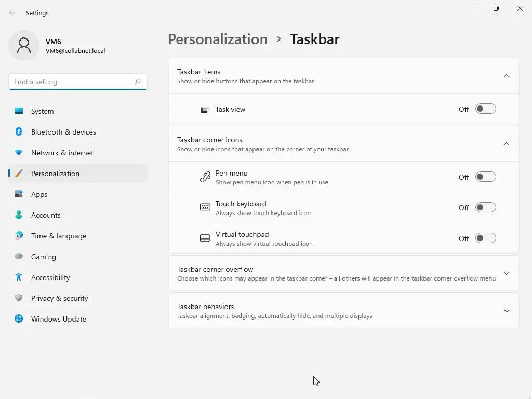The width and height of the screenshot is (532, 399).
Task: Go back to Personalization via breadcrumb
Action: tap(218, 39)
